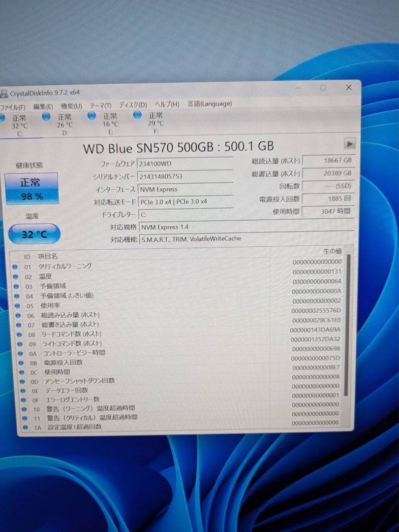Image resolution: width=399 pixels, height=532 pixels.
Task: Click the attribute list vertical scrollbar
Action: click(x=346, y=325)
